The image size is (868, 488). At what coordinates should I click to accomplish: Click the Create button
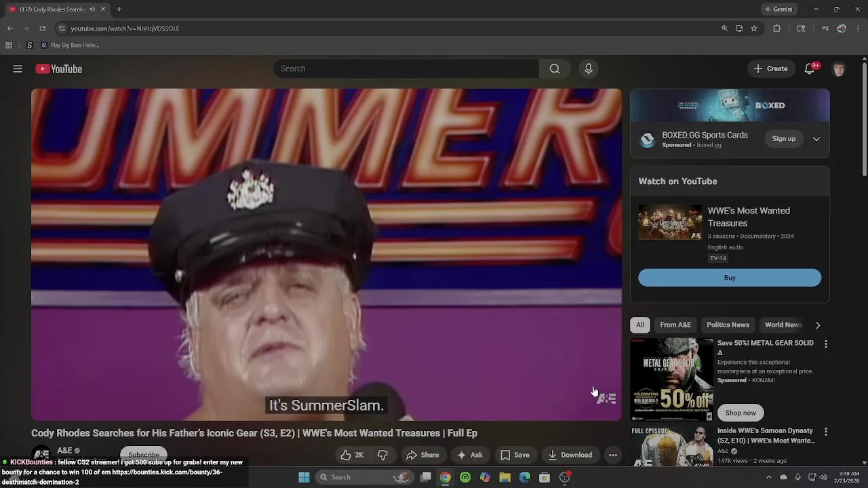tap(771, 68)
